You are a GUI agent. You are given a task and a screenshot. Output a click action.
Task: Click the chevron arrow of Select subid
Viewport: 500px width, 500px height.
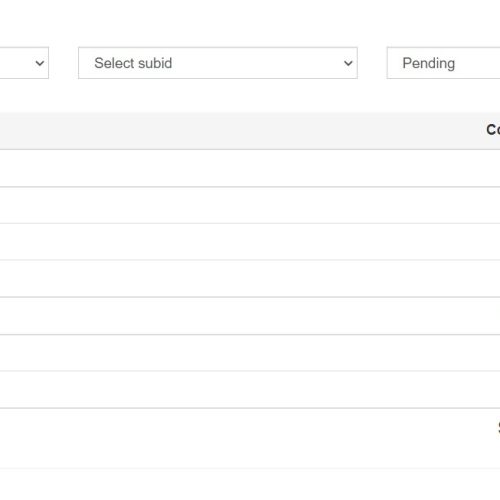tap(348, 63)
